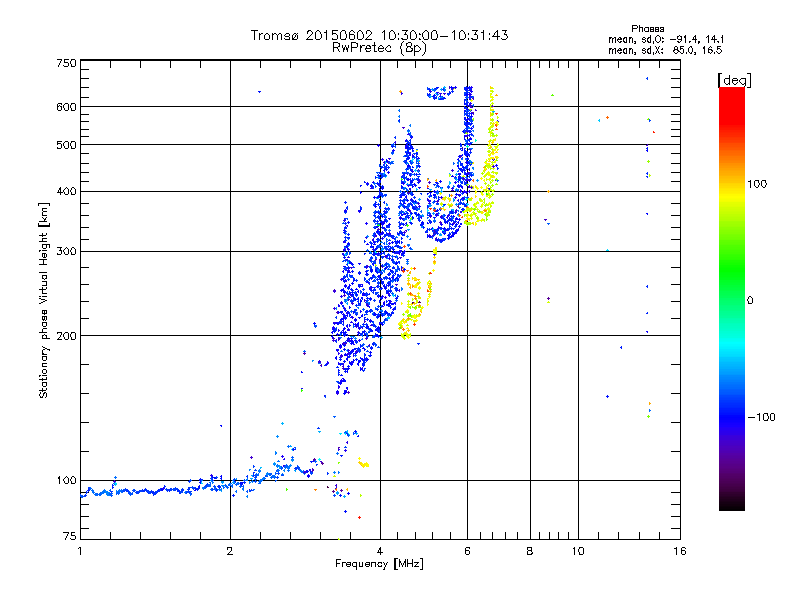Click x-axis tick label "1"
This screenshot has height=600, width=800.
80,551
